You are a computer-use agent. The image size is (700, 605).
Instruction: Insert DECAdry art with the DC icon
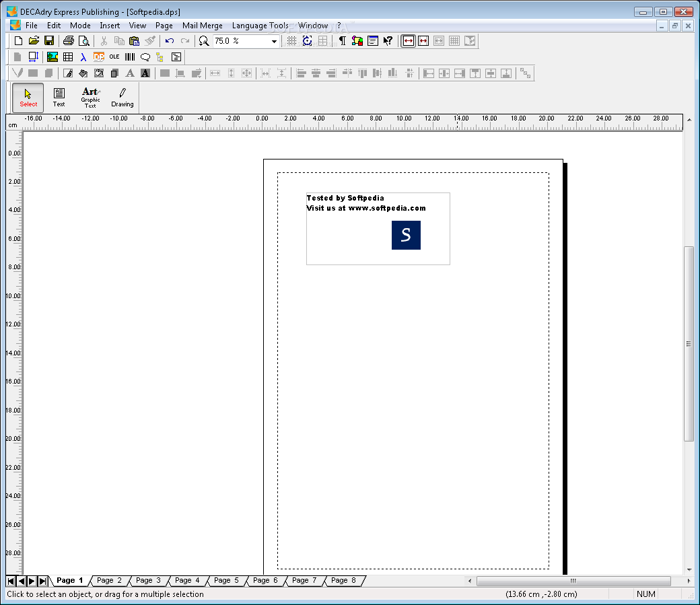tap(99, 57)
